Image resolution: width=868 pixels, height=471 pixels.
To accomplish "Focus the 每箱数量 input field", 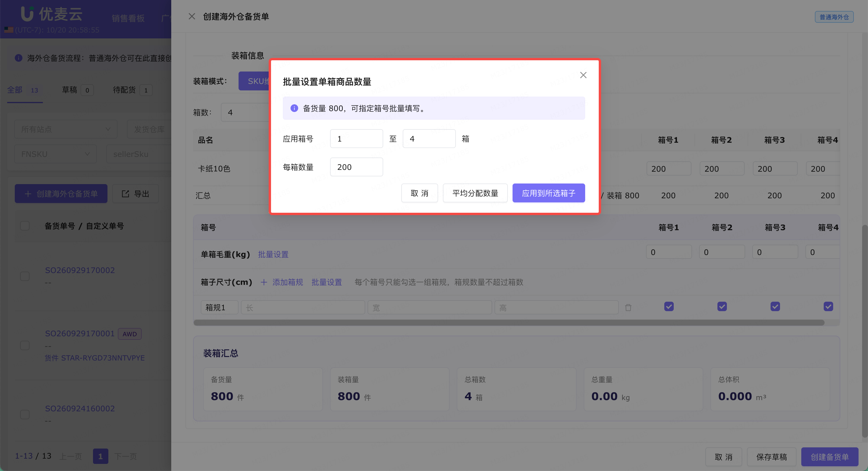I will tap(357, 167).
